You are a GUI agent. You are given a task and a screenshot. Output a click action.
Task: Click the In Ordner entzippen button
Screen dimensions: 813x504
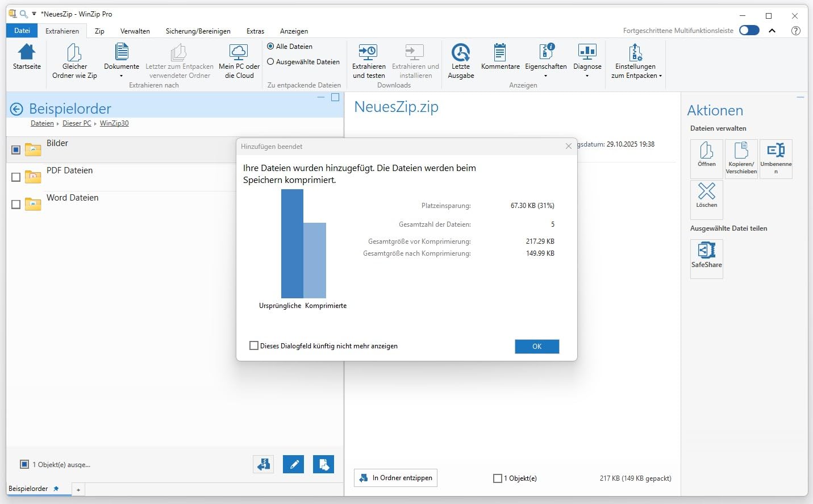(395, 478)
